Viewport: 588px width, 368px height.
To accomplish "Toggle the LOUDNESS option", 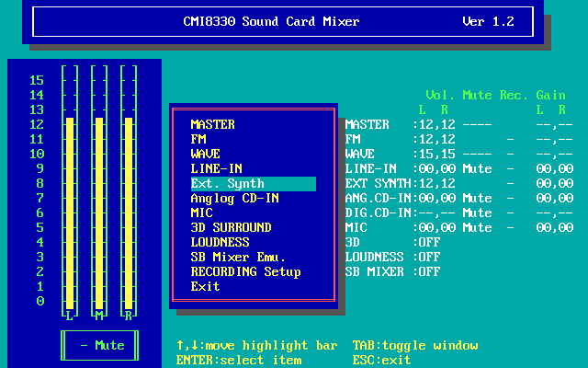I will 220,242.
